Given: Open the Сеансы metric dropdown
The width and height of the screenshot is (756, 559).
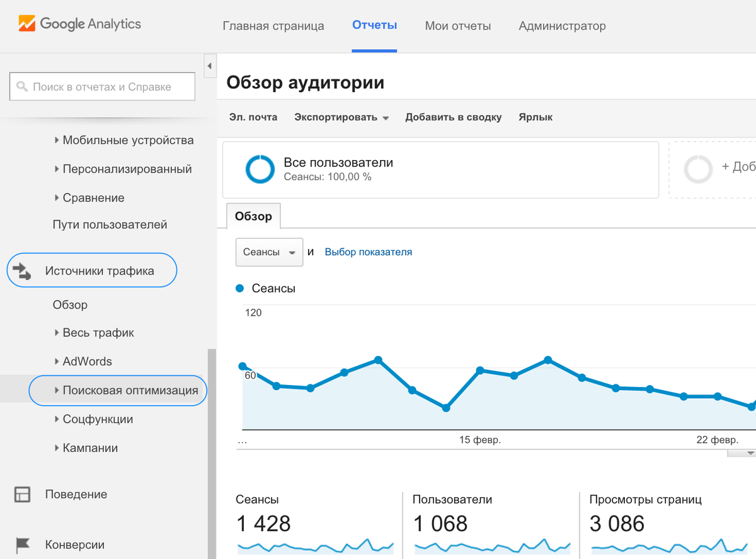Looking at the screenshot, I should point(269,252).
